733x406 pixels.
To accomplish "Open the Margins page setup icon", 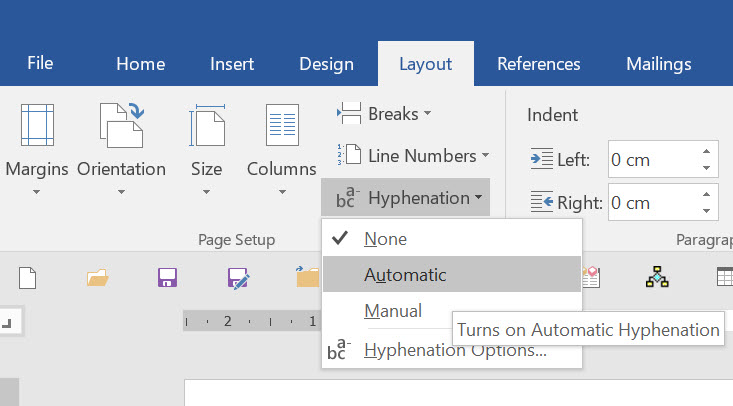I will pyautogui.click(x=37, y=125).
